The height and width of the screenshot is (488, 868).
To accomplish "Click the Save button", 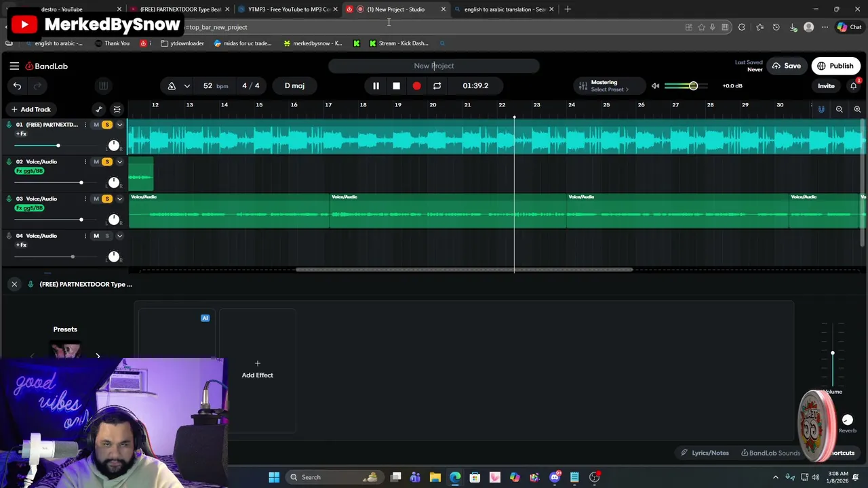I will (x=787, y=66).
